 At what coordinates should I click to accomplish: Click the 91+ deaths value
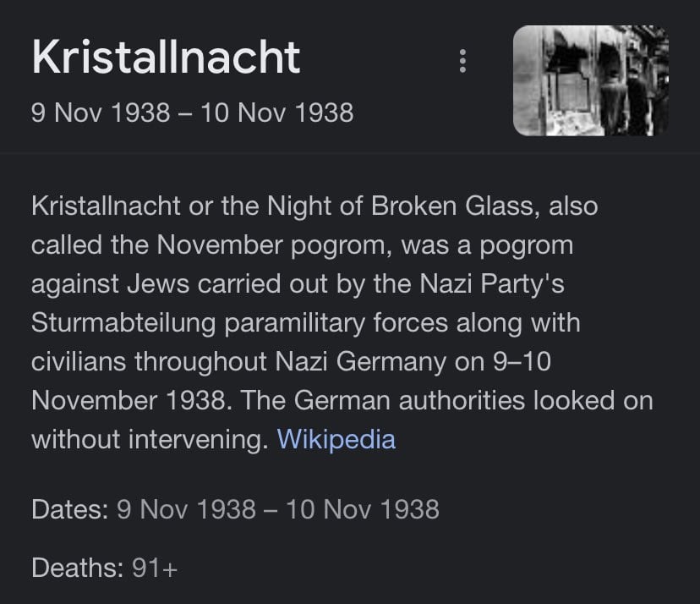155,568
